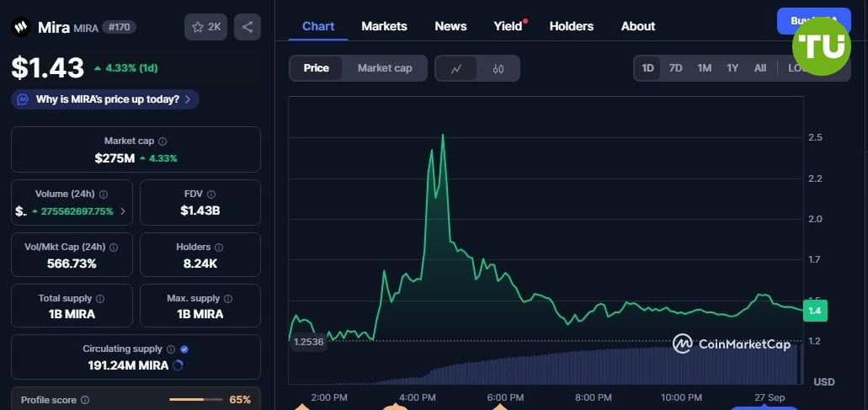Select the 1M time range
868x410 pixels.
coord(704,68)
